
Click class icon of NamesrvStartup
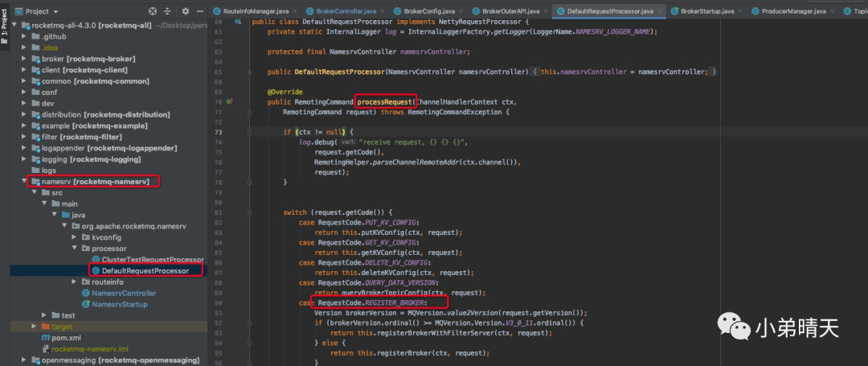[x=86, y=304]
